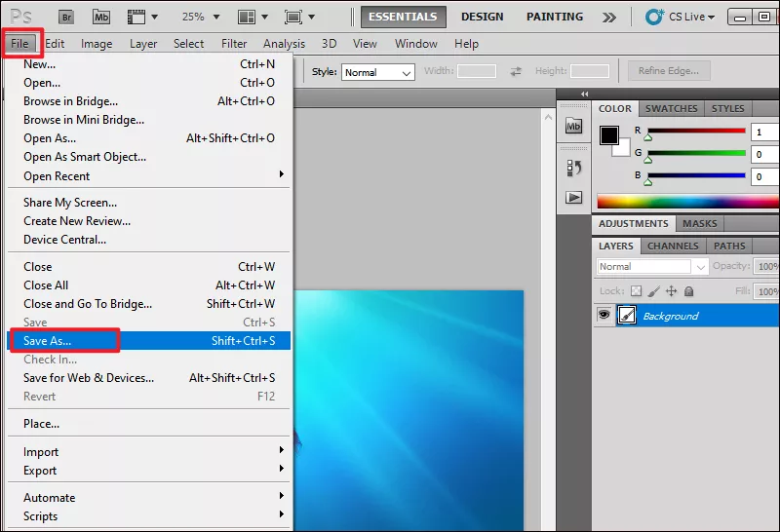This screenshot has width=780, height=532.
Task: Expand the Scripts submenu
Action: click(x=149, y=516)
